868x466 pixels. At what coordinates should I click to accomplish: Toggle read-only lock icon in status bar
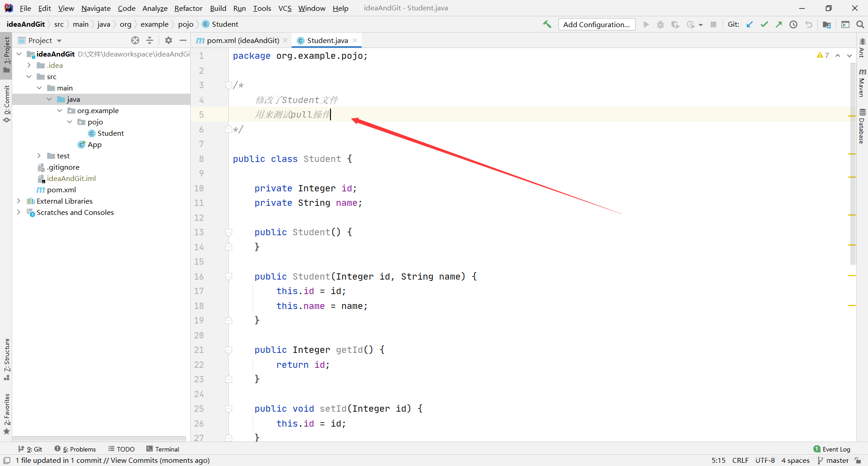click(858, 460)
